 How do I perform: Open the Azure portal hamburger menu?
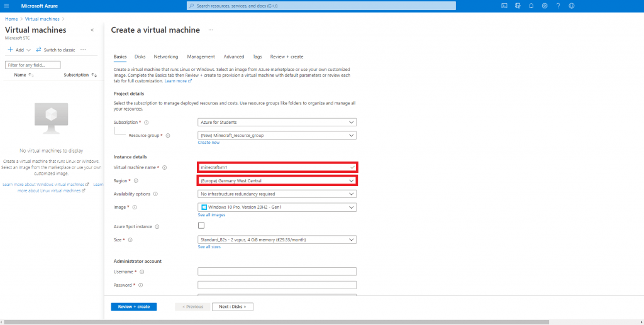click(x=7, y=6)
